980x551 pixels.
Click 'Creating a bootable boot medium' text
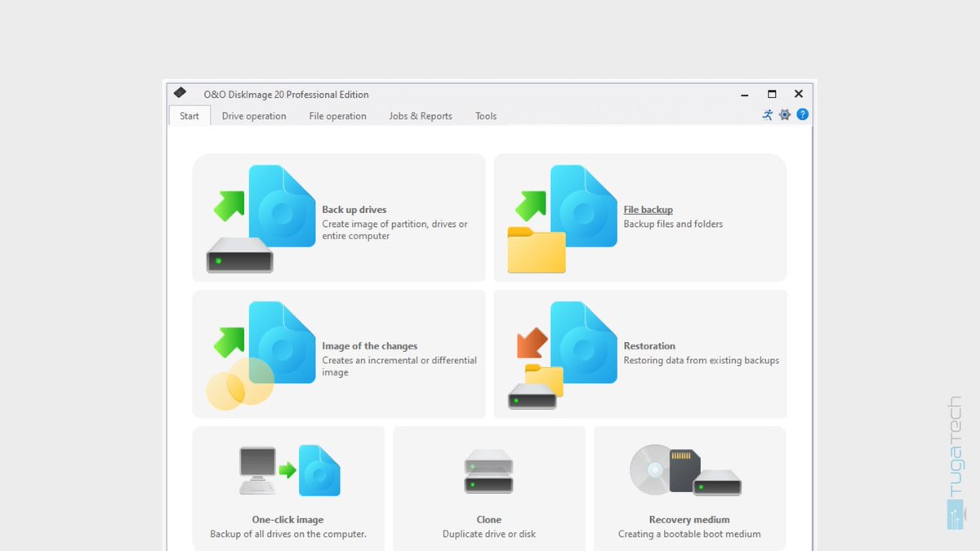coord(689,534)
